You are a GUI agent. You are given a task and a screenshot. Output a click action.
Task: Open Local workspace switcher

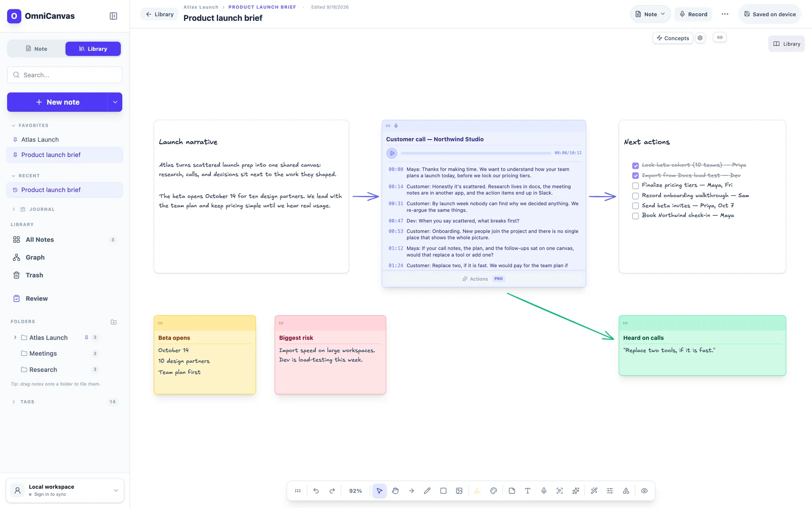(x=65, y=491)
